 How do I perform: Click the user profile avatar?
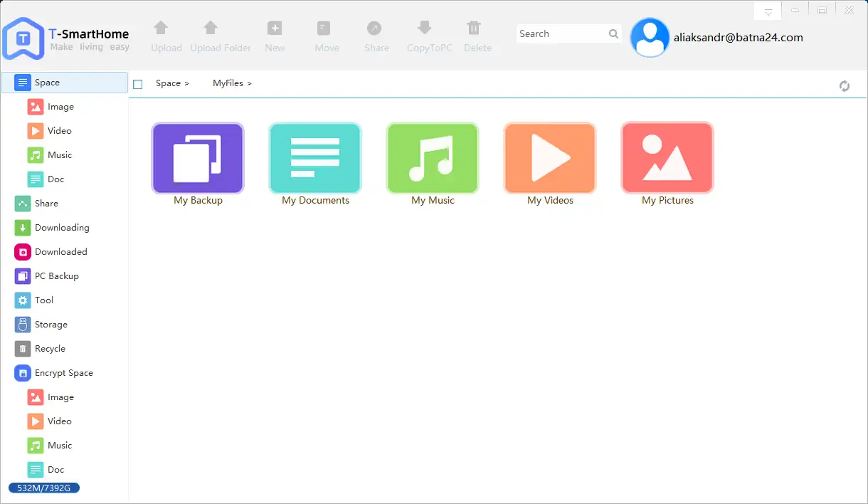point(650,38)
